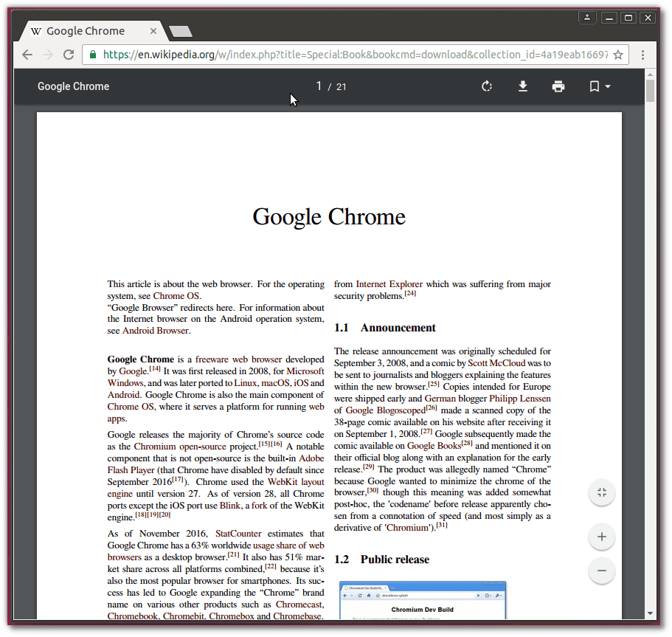672x637 pixels.
Task: Click the 1.2 Public release heading
Action: coord(381,559)
